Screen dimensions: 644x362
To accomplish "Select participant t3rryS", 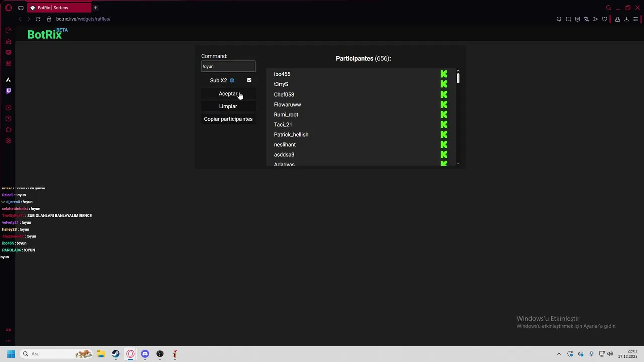I will click(281, 84).
